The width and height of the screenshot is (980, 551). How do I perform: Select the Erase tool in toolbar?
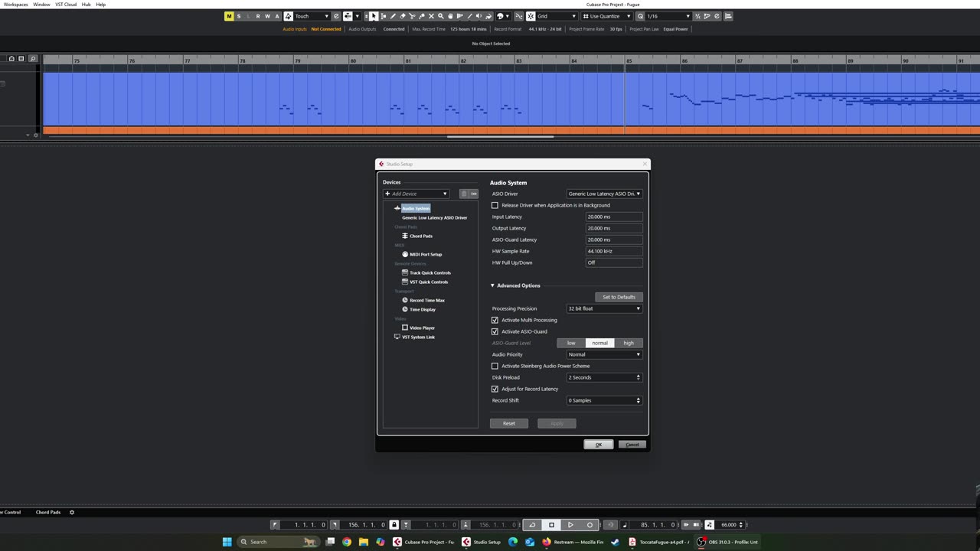403,16
